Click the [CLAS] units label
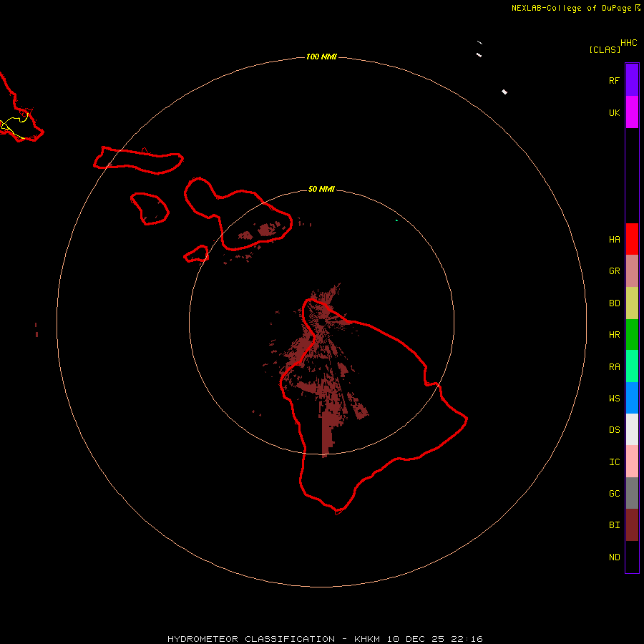Viewport: 644px width, 644px height. click(605, 49)
